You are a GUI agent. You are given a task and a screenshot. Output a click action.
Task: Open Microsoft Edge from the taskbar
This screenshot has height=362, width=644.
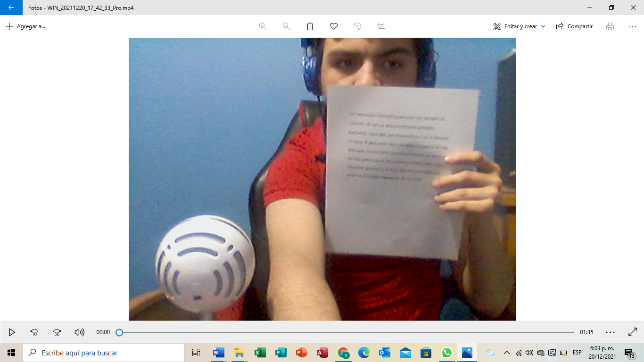pyautogui.click(x=364, y=353)
